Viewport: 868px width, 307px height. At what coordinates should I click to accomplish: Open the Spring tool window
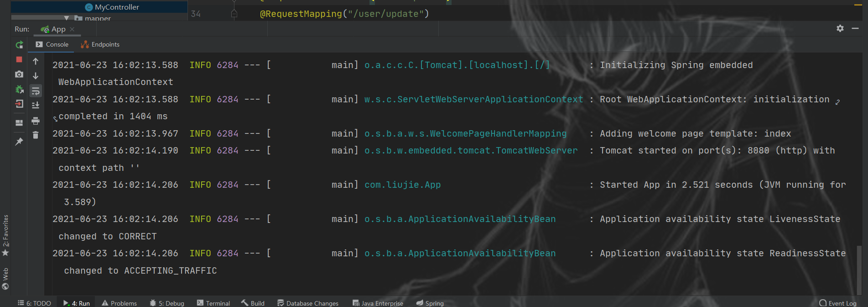[x=430, y=303]
